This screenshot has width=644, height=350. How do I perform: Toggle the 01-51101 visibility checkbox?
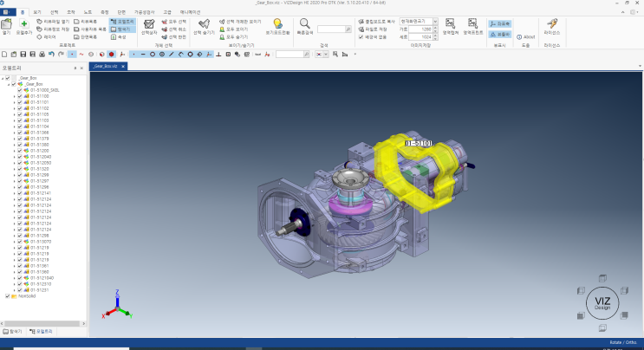[x=20, y=102]
